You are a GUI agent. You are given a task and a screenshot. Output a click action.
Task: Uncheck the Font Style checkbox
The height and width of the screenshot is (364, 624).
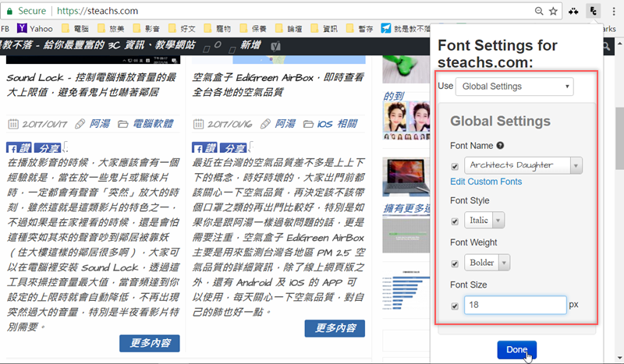click(456, 221)
